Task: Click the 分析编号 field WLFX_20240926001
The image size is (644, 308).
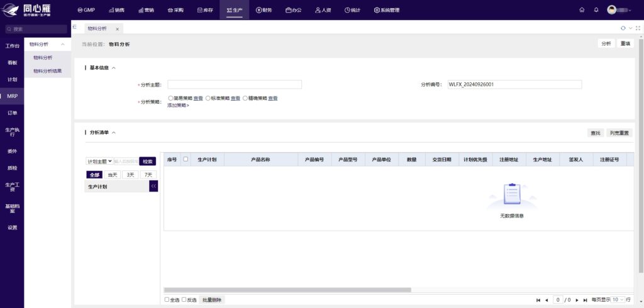Action: [514, 85]
